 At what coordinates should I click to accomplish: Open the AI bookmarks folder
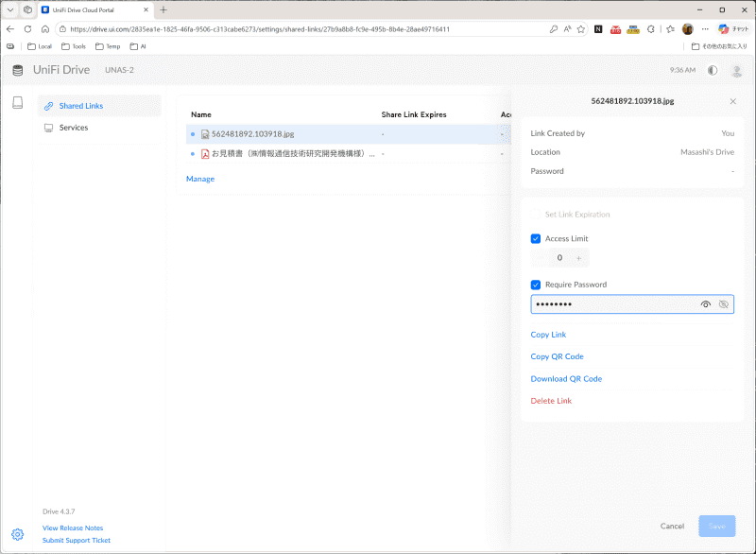click(x=138, y=46)
